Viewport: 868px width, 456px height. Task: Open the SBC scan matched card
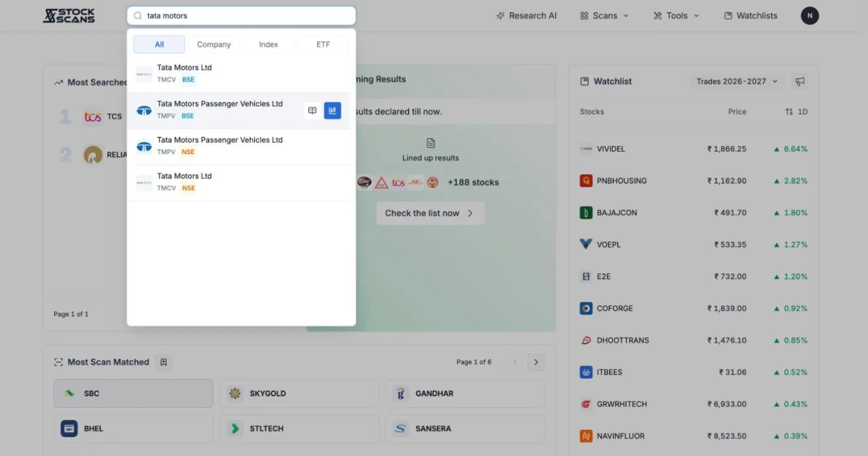133,393
